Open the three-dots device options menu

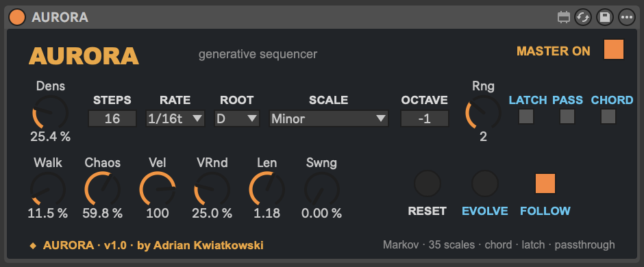pyautogui.click(x=626, y=17)
